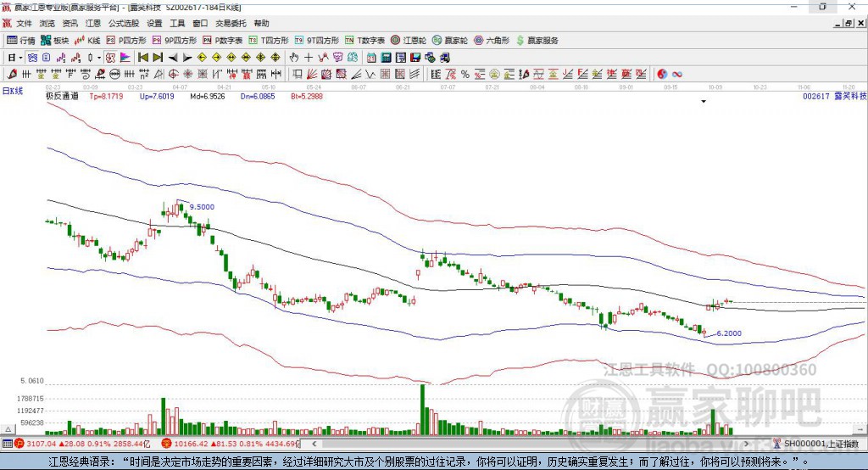Viewport: 868px width, 470px height.
Task: Click the yin-yang symbol icon
Action: [662, 75]
